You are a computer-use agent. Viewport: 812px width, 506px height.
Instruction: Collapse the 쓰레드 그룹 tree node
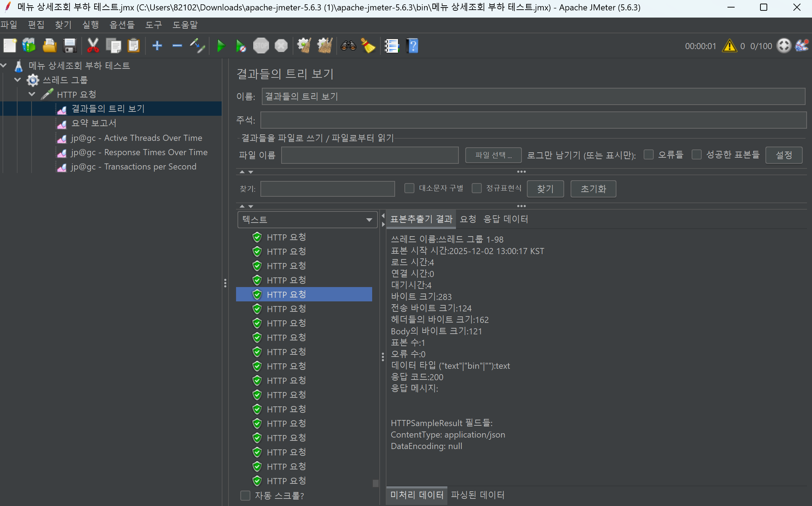pos(18,80)
